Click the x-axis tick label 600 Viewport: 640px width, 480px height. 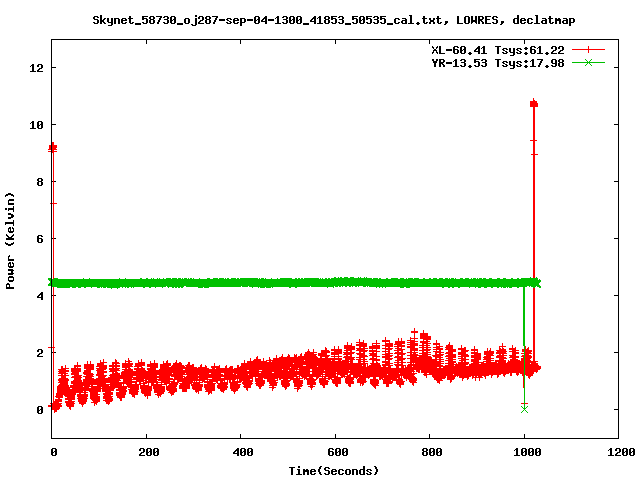point(338,452)
